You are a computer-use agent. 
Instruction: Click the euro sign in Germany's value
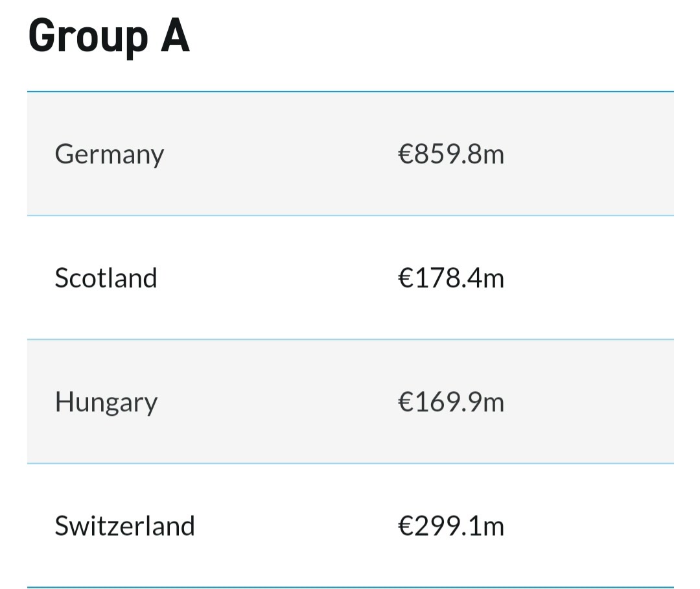pos(405,154)
